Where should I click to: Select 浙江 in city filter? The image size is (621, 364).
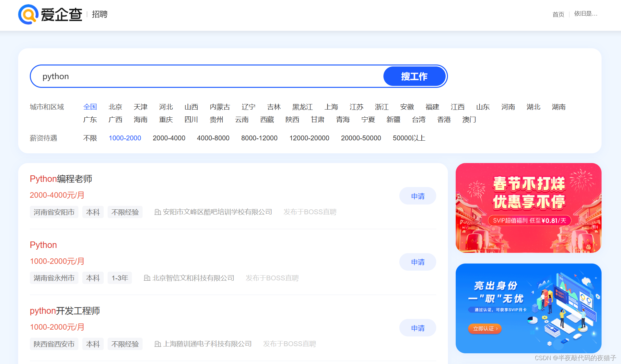(382, 107)
